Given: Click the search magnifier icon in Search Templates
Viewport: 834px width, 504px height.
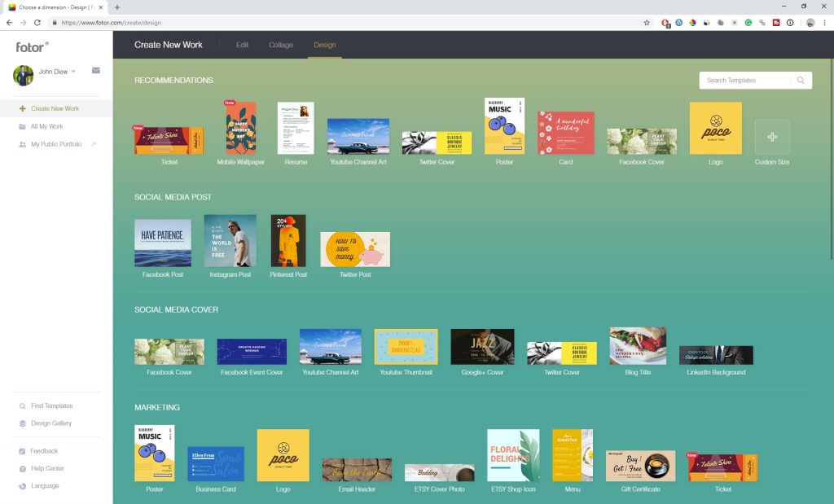Looking at the screenshot, I should pos(801,81).
